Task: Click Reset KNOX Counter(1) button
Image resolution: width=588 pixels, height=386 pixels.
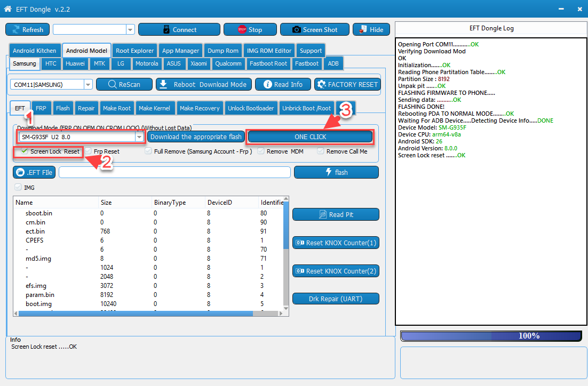Action: tap(336, 243)
